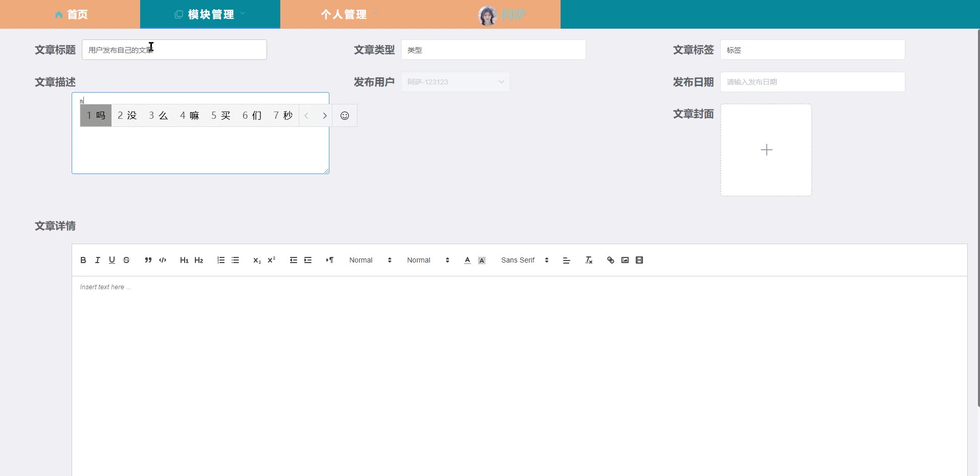Apply superscript formatting
Screen dimensions: 980x476
point(272,260)
